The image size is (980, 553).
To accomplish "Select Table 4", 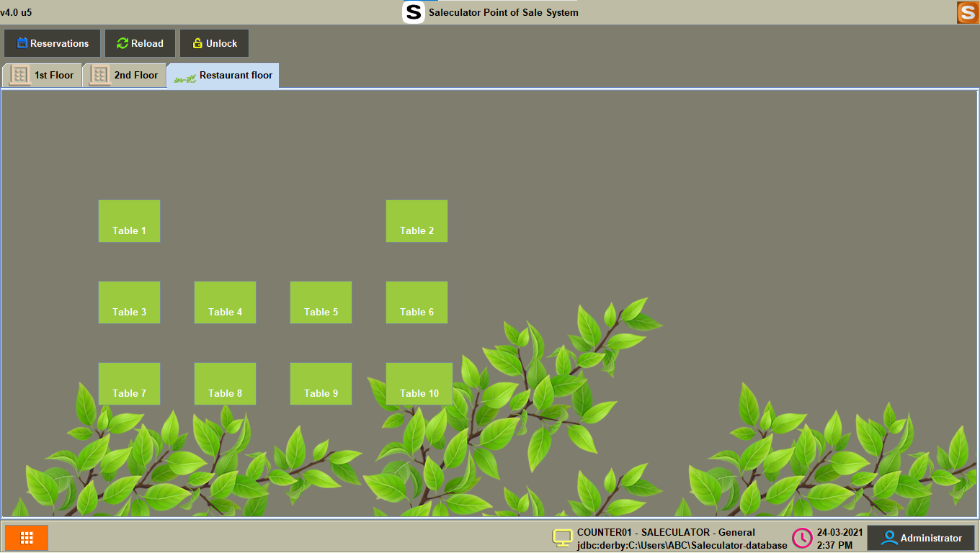I will 225,302.
